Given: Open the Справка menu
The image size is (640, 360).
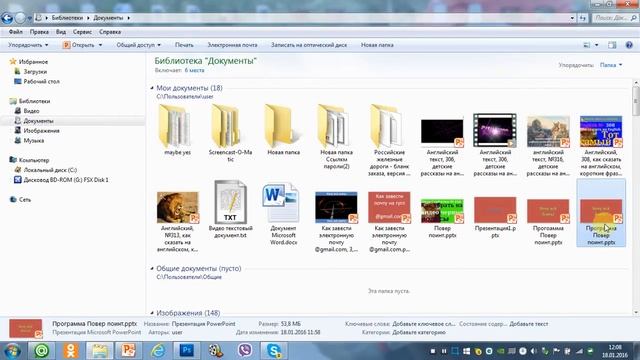Looking at the screenshot, I should [110, 32].
